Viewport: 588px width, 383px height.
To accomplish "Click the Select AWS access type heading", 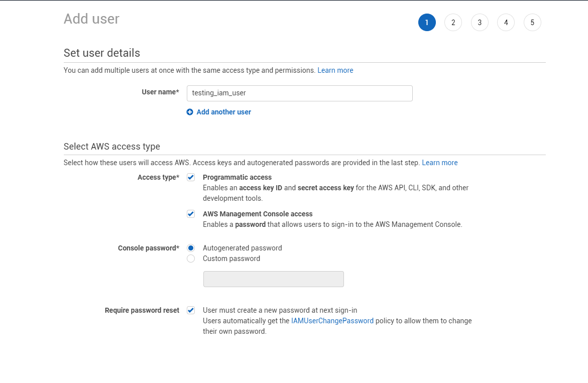I will click(x=112, y=147).
